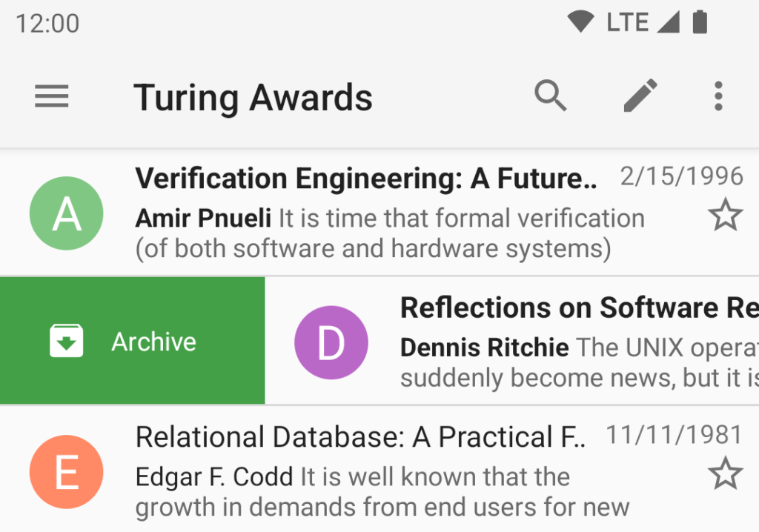Tap the archive box icon
759x532 pixels.
click(x=67, y=342)
